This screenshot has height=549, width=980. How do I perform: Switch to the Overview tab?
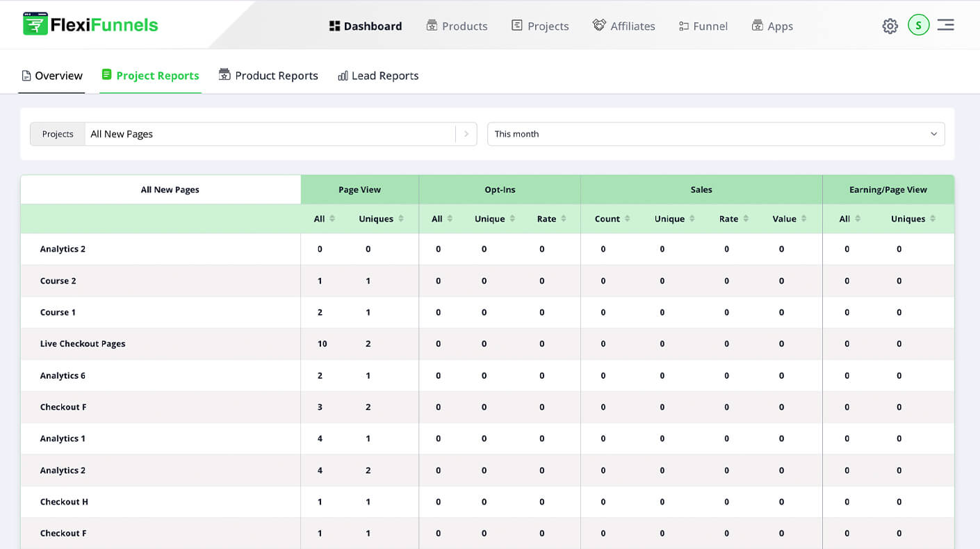(52, 76)
